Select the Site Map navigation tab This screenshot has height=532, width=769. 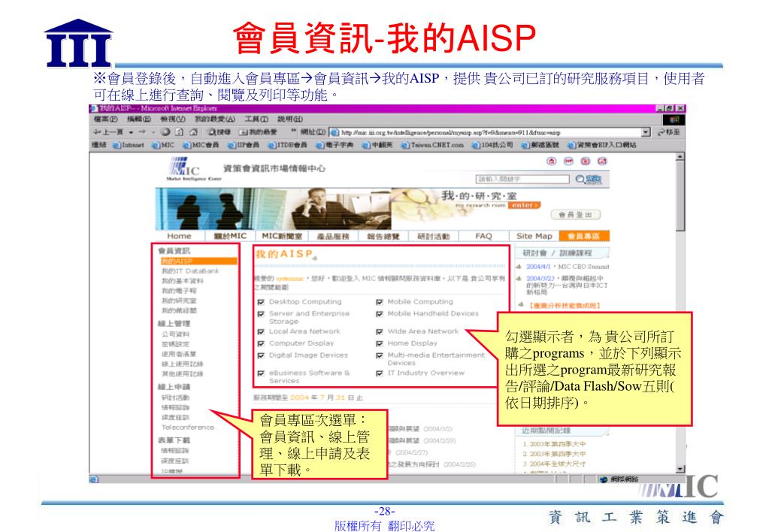(x=534, y=237)
